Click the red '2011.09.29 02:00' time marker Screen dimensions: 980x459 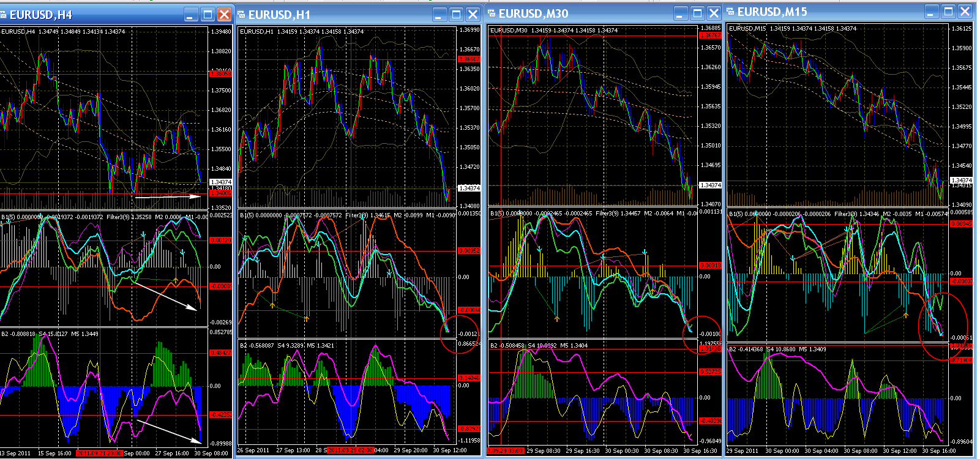tap(350, 450)
